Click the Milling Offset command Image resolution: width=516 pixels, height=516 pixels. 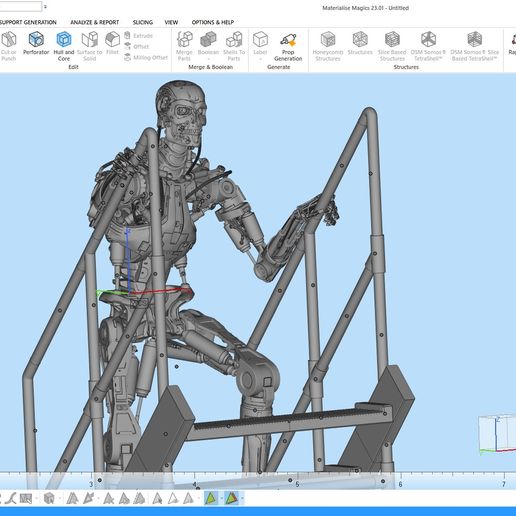click(x=146, y=57)
